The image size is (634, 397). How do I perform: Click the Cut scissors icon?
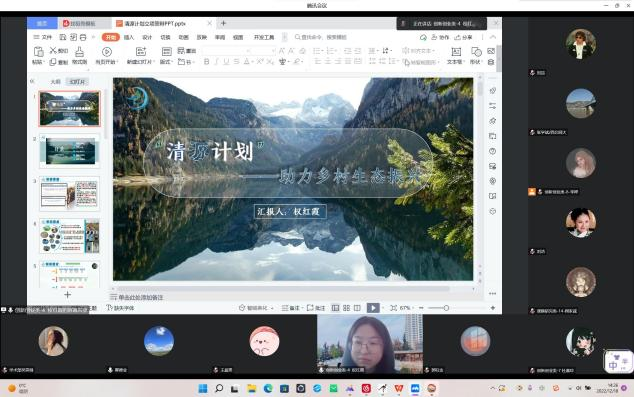(x=53, y=50)
